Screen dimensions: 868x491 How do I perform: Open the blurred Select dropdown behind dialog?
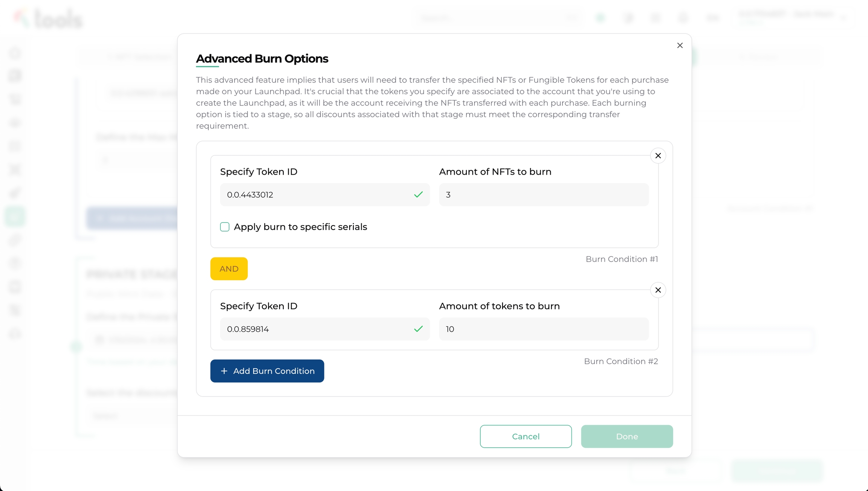(x=132, y=416)
